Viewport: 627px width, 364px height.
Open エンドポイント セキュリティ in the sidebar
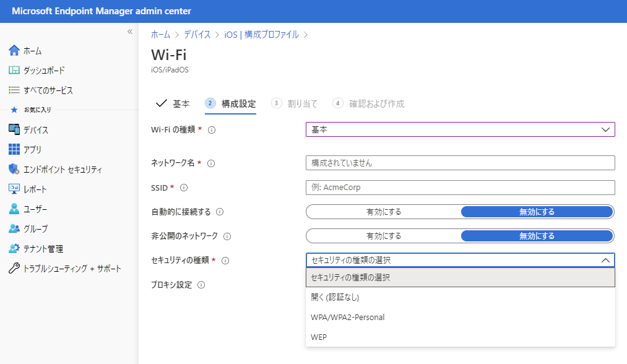[x=63, y=169]
